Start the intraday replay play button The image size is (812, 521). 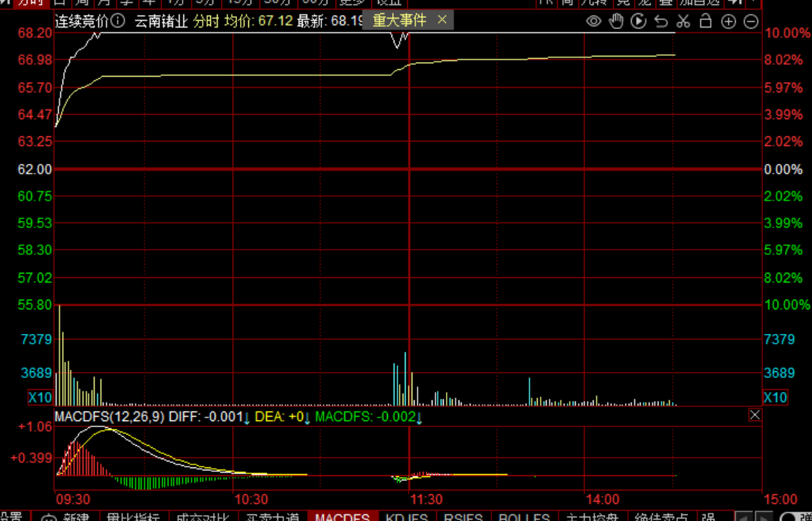tap(638, 21)
